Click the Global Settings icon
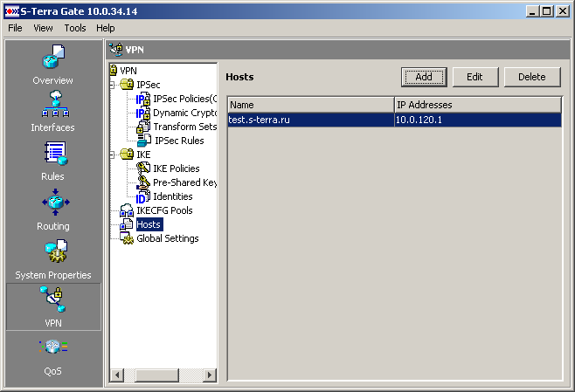 [x=127, y=238]
